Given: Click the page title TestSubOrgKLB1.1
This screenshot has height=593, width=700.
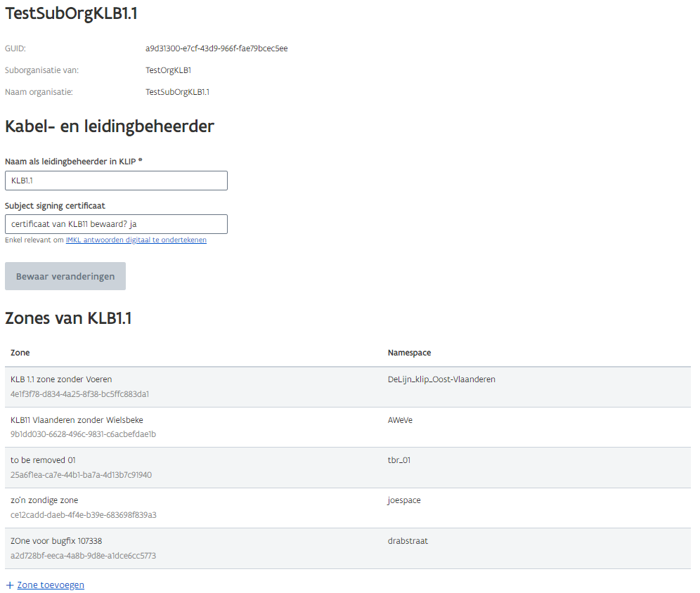Looking at the screenshot, I should click(x=70, y=13).
